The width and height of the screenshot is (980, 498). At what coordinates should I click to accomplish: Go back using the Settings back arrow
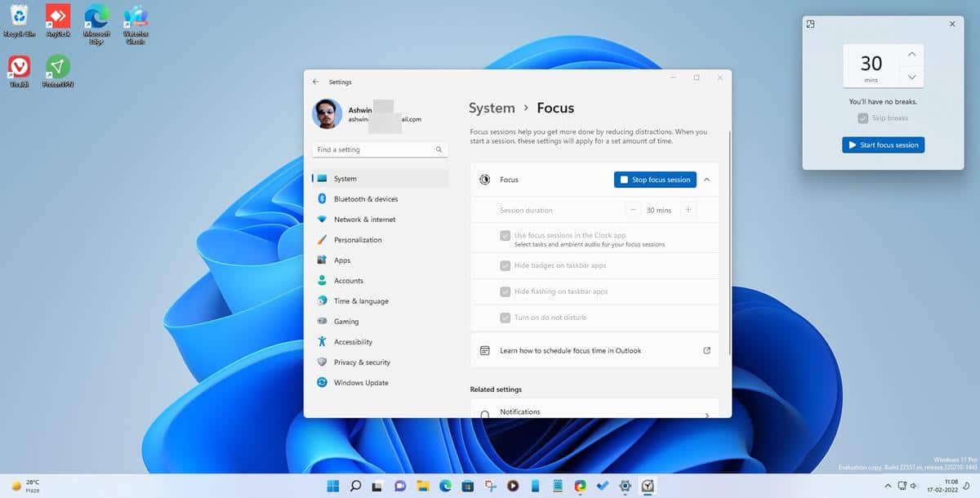point(316,82)
